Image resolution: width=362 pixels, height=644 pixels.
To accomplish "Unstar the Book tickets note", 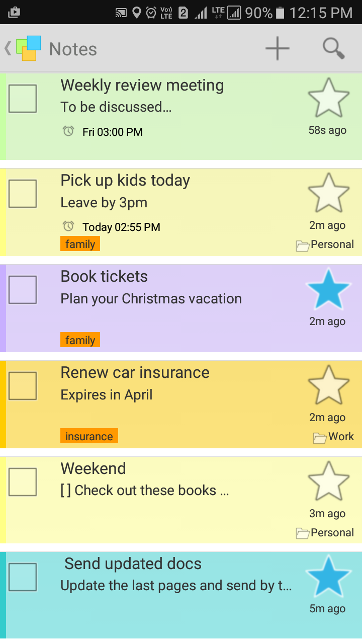I will [328, 289].
